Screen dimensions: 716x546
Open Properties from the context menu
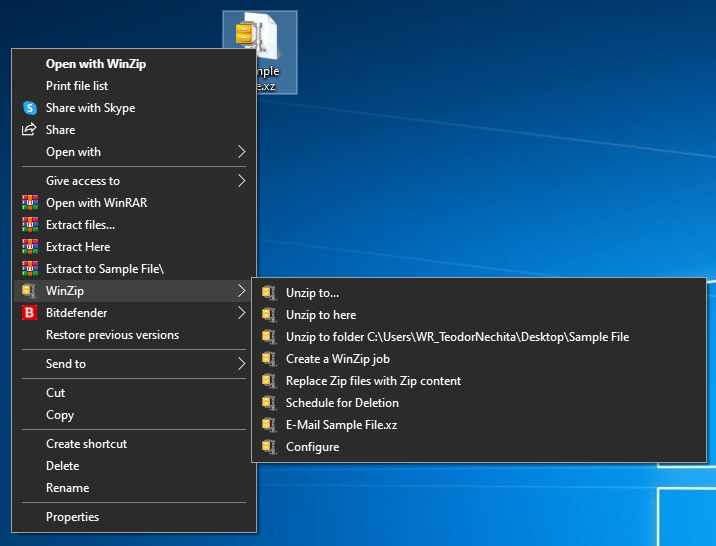(x=72, y=517)
